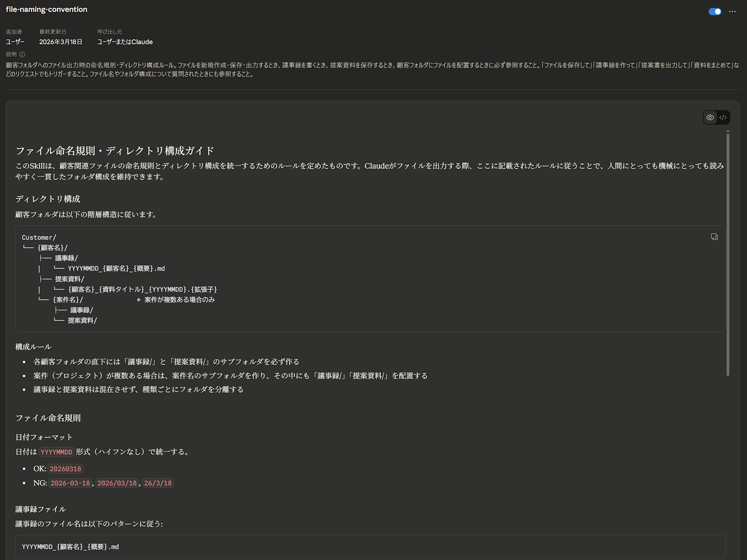Viewport: 747px width, 560px height.
Task: Click the ディレクトリ構成 section heading
Action: tap(48, 199)
